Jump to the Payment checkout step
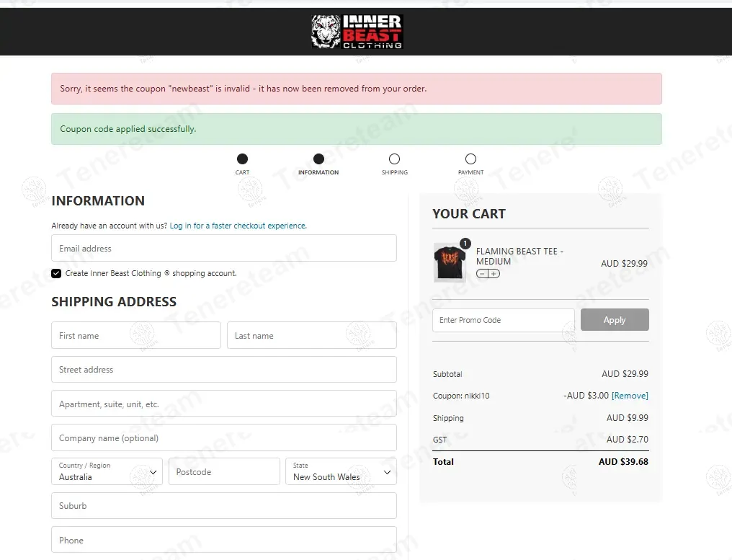This screenshot has height=560, width=732. point(470,164)
